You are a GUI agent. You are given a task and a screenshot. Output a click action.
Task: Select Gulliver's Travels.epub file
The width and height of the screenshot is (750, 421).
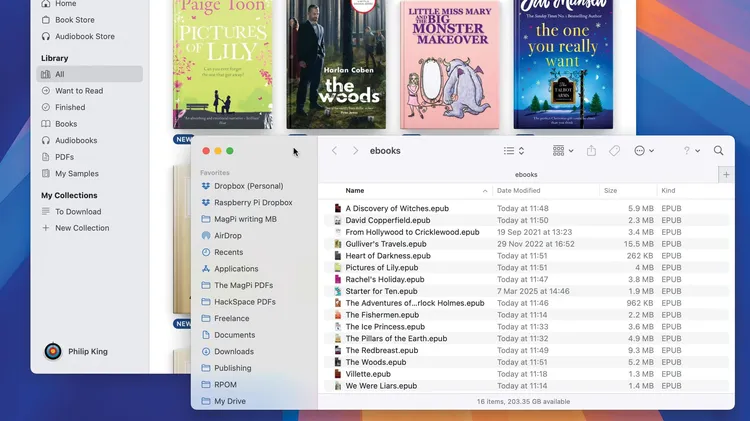(526, 244)
